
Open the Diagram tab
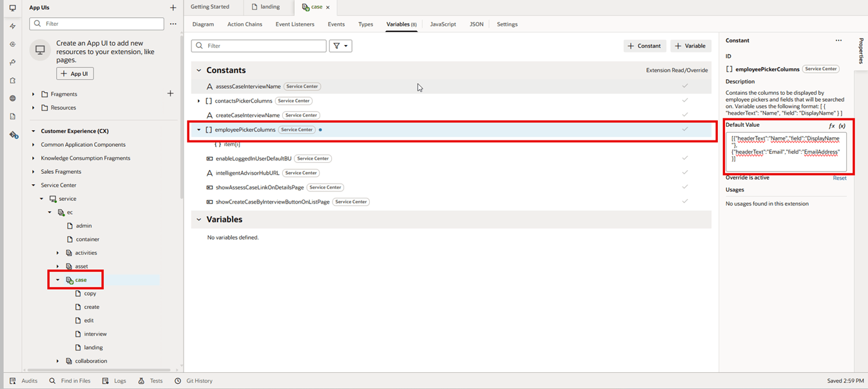point(203,24)
